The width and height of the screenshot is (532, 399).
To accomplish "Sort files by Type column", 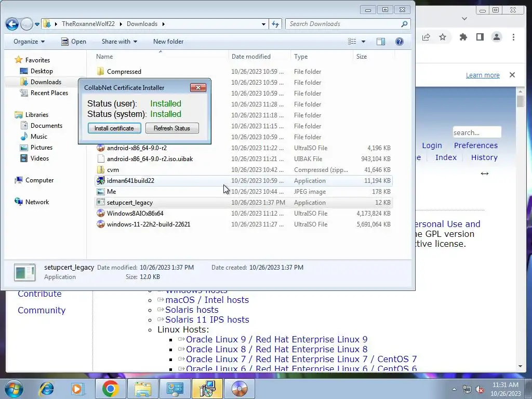I will (x=322, y=57).
